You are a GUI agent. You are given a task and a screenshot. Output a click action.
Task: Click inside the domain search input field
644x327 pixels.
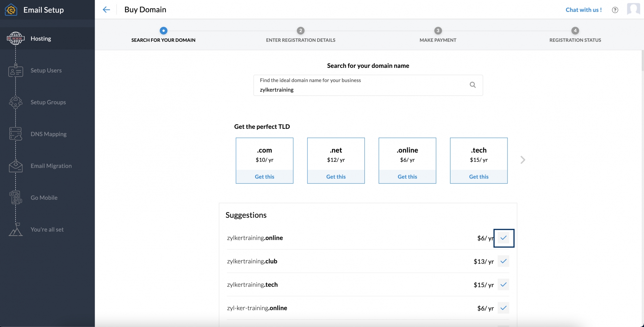point(354,90)
